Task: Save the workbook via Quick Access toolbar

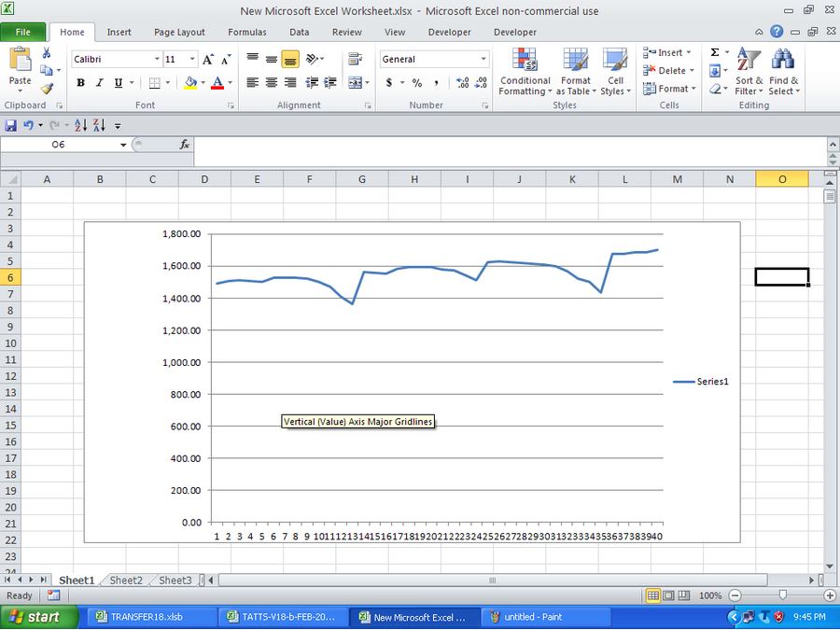Action: click(x=11, y=125)
